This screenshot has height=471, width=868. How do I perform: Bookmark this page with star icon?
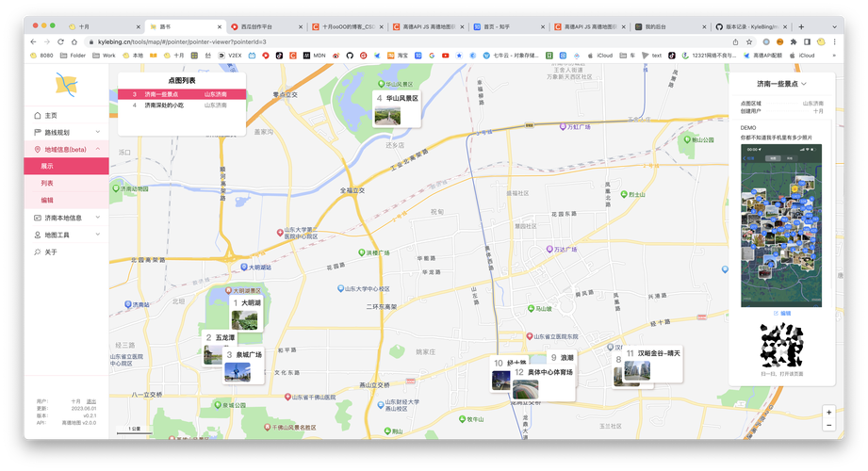coord(749,41)
